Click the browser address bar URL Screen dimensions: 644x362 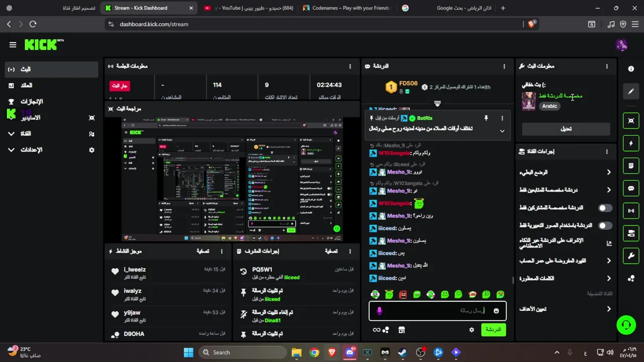(154, 24)
